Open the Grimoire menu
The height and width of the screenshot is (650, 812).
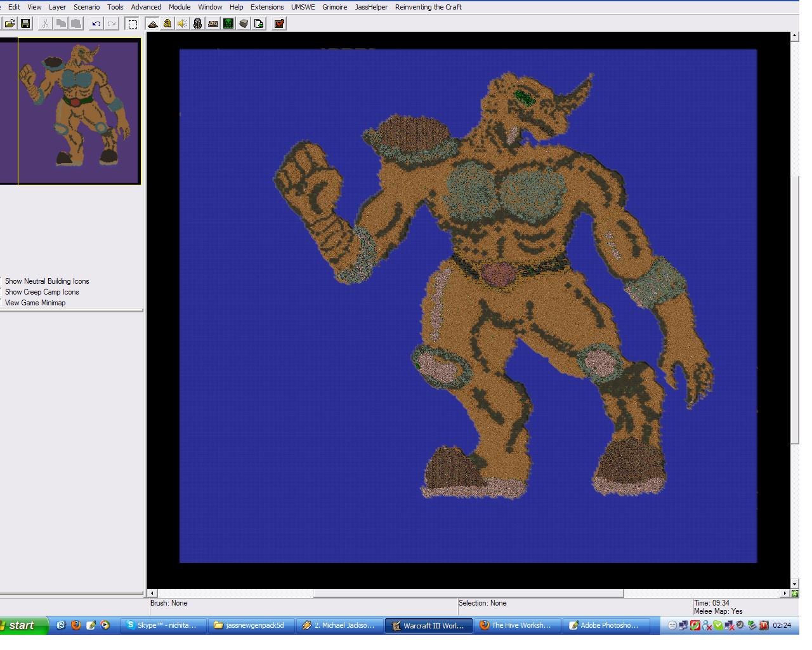[x=334, y=7]
